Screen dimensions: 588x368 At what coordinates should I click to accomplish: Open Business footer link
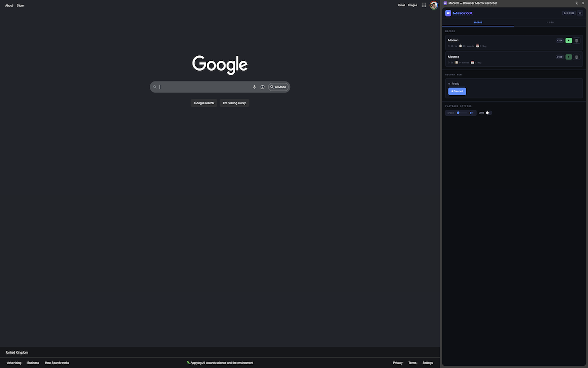point(33,363)
